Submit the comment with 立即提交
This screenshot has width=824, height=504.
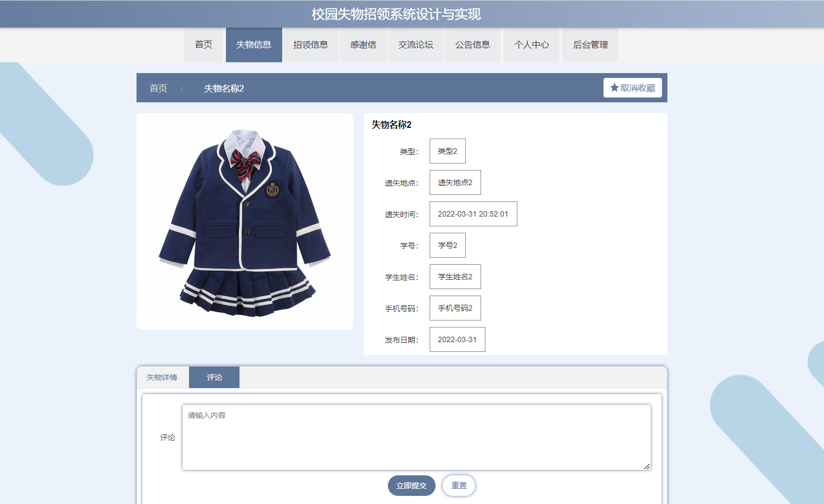(412, 486)
